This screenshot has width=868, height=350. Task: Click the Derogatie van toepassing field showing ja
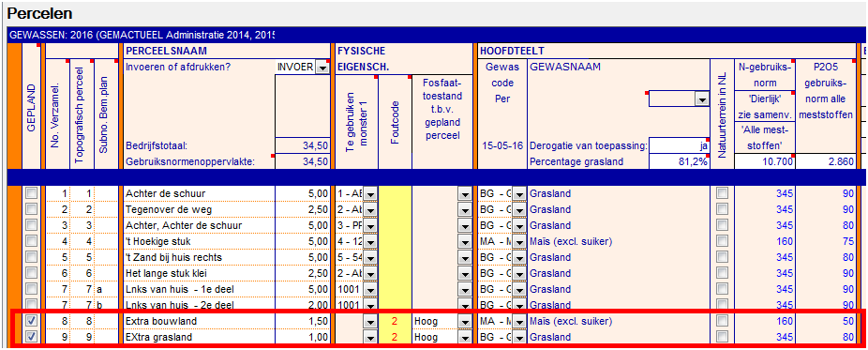click(x=679, y=146)
